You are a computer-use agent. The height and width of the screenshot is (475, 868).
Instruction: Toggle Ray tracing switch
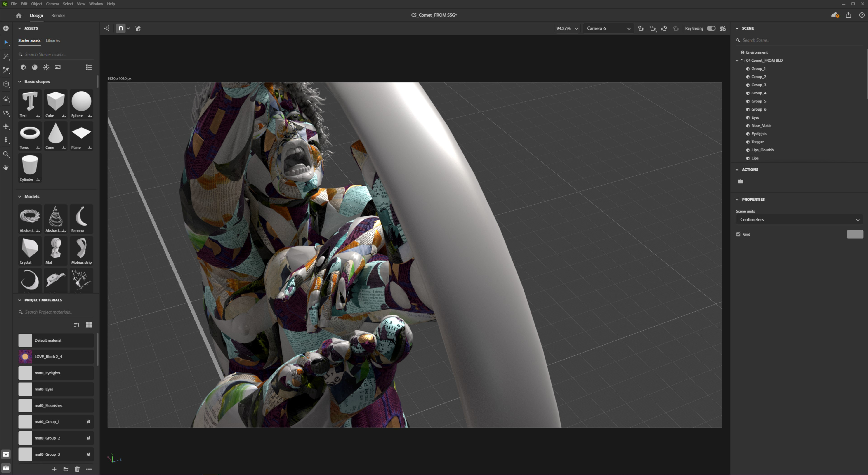pos(711,28)
